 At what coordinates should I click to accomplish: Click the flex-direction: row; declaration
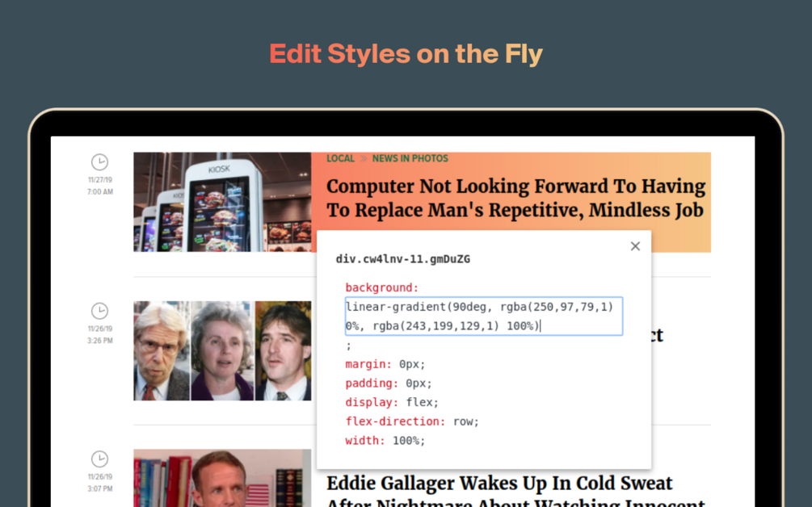click(x=412, y=421)
